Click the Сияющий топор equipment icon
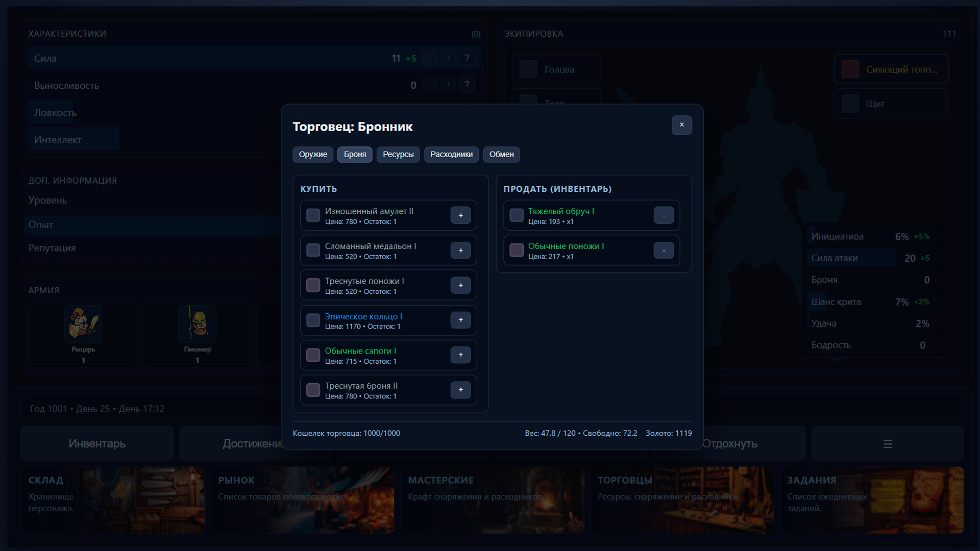The height and width of the screenshot is (551, 980). tap(850, 69)
